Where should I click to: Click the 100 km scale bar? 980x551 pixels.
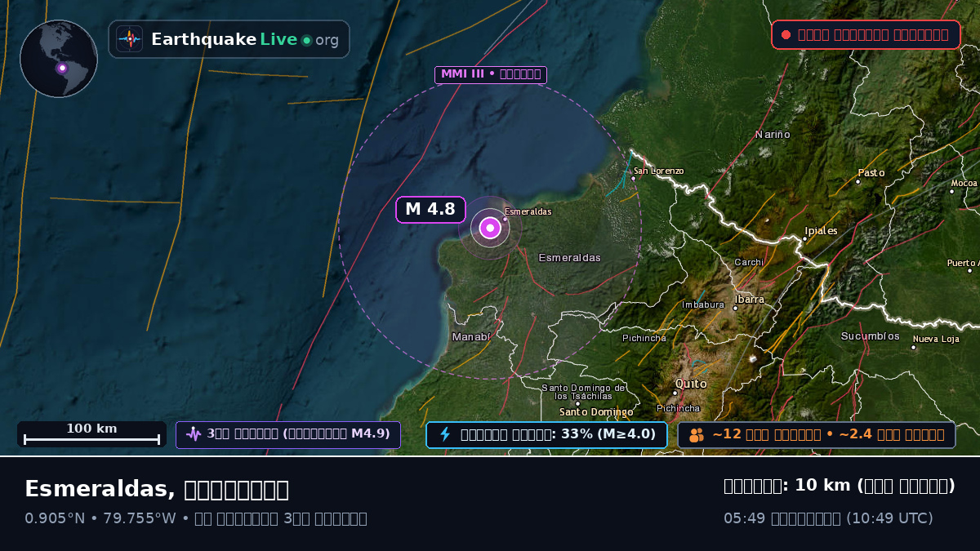pyautogui.click(x=91, y=434)
